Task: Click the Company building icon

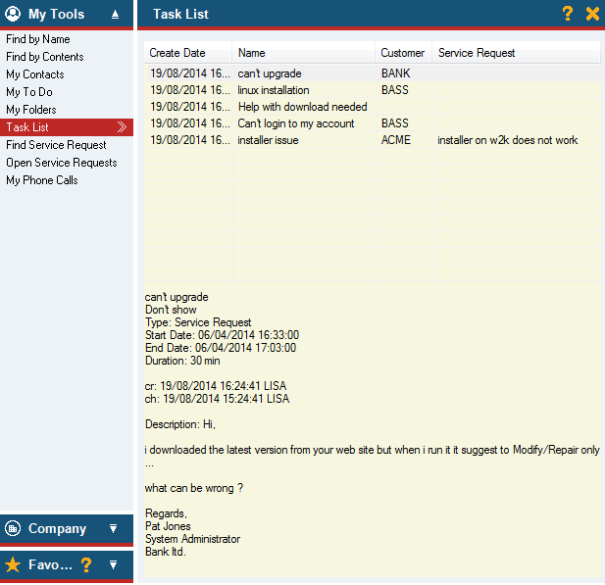Action: (x=13, y=528)
